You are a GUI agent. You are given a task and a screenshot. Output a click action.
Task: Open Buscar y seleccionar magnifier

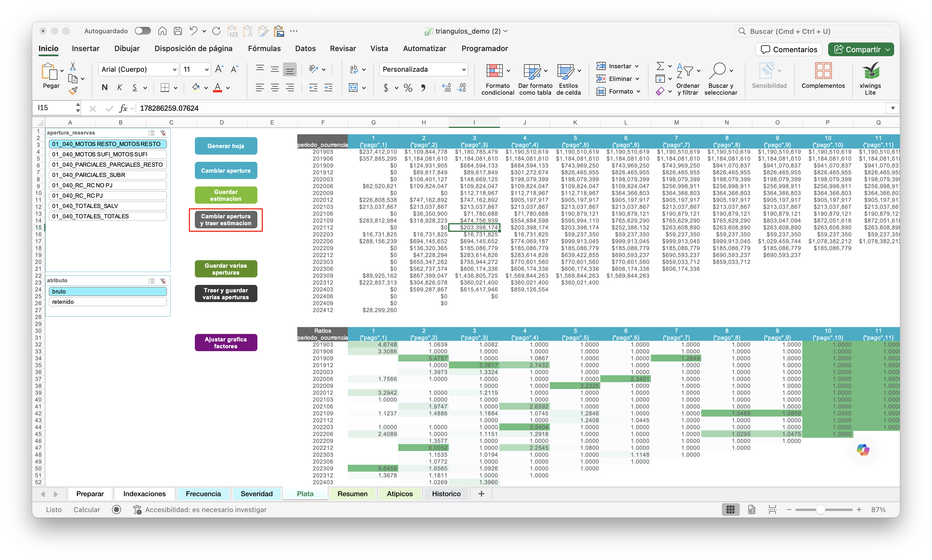[720, 79]
